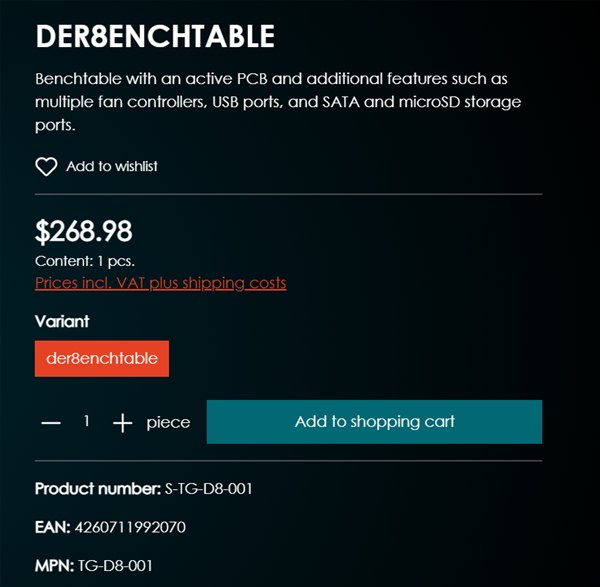Click the $268.98 price text
This screenshot has width=600, height=587.
(84, 232)
